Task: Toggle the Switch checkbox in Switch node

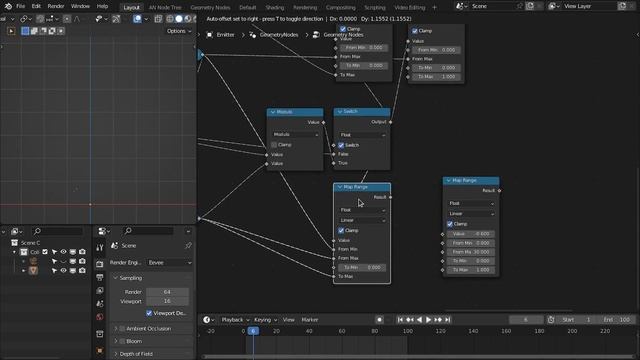Action: tap(341, 145)
